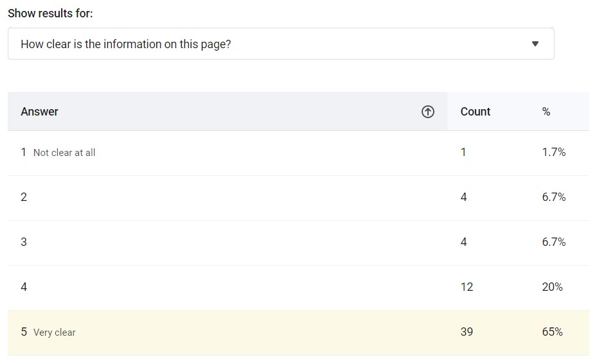Click the sort ascending arrow icon
Viewport: 615px width, 364px height.
[427, 112]
